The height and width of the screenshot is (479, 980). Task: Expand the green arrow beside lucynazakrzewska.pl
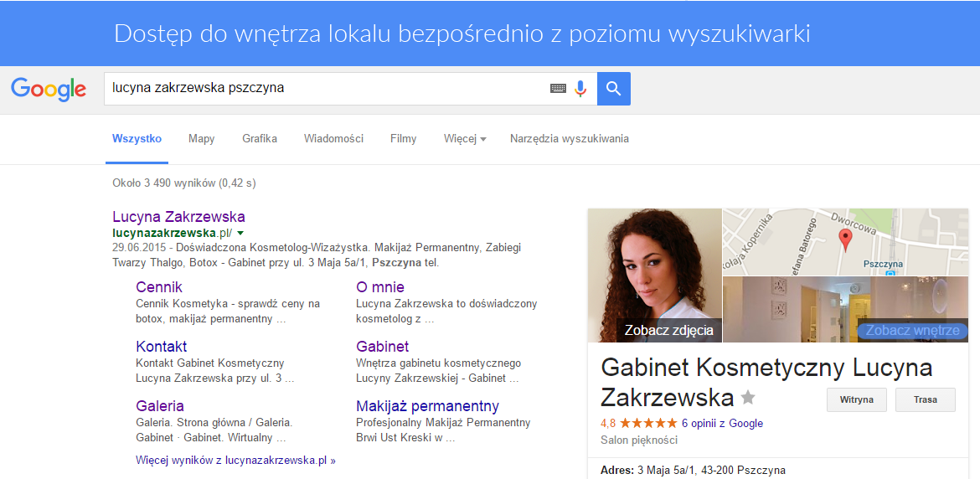click(240, 233)
